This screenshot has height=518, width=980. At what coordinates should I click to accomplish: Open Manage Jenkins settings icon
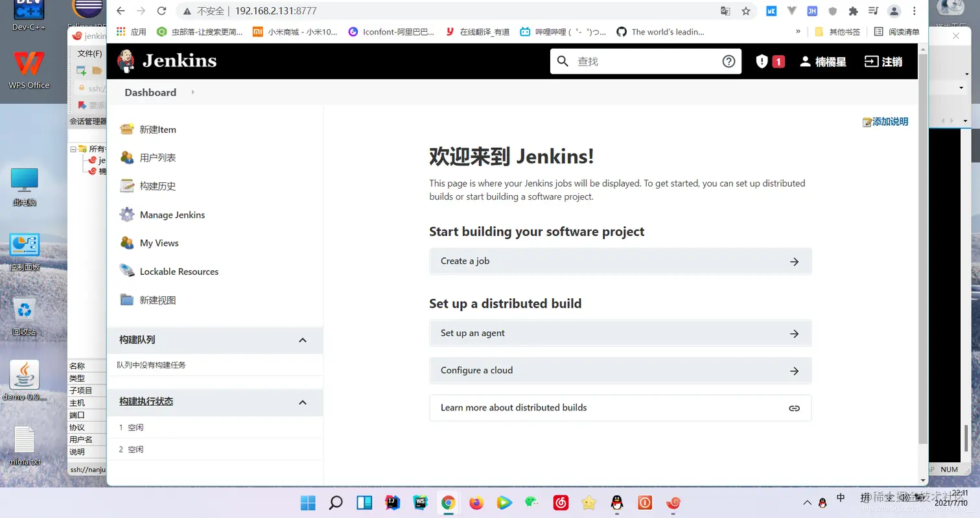point(127,215)
